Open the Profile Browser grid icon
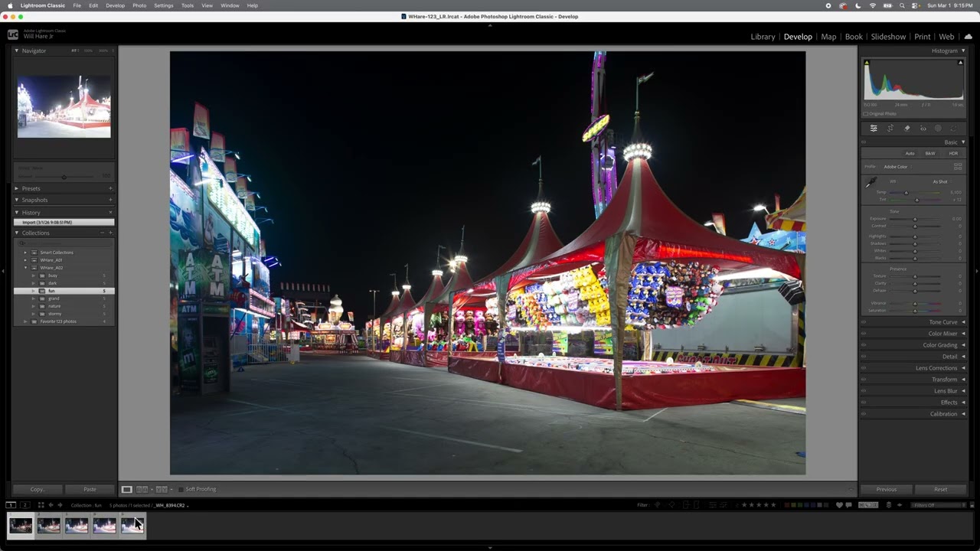 (958, 166)
